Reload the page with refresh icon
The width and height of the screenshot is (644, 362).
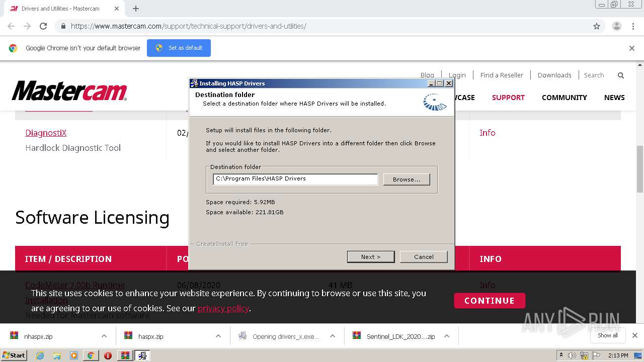coord(43,26)
